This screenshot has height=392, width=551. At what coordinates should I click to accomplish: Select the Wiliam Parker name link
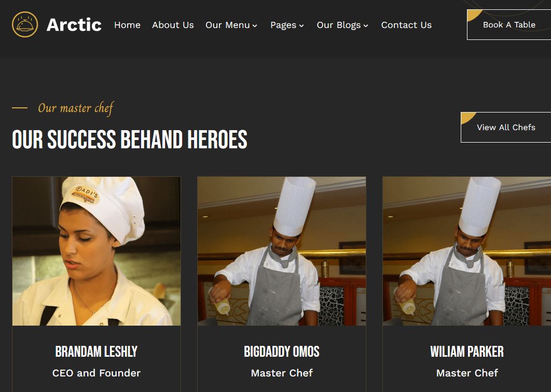466,351
